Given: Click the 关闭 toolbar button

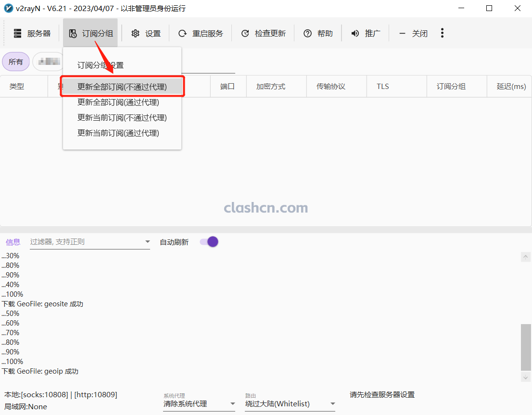Looking at the screenshot, I should pos(413,33).
